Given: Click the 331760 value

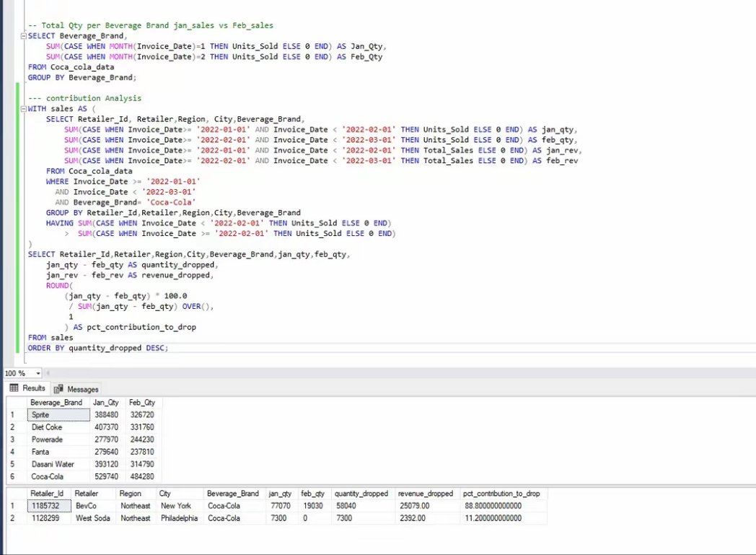Looking at the screenshot, I should coord(142,427).
